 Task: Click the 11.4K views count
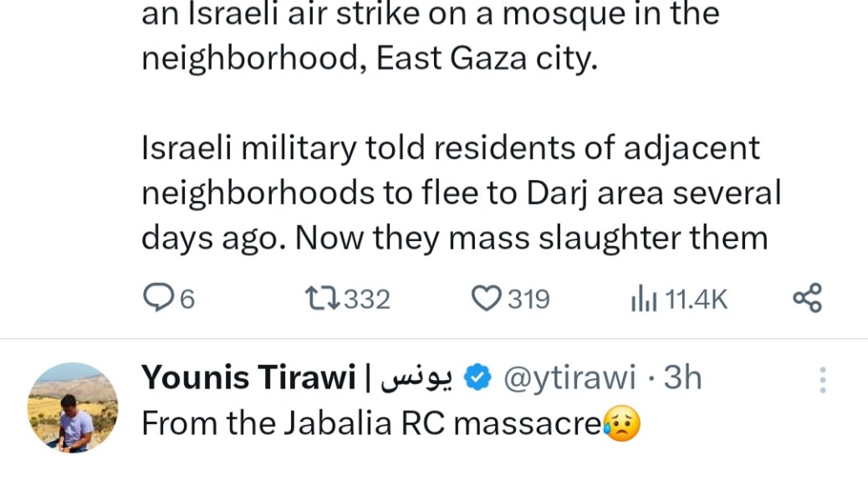point(695,299)
